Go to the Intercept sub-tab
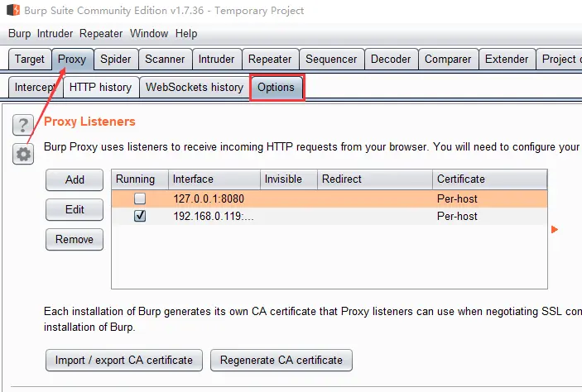 tap(35, 87)
